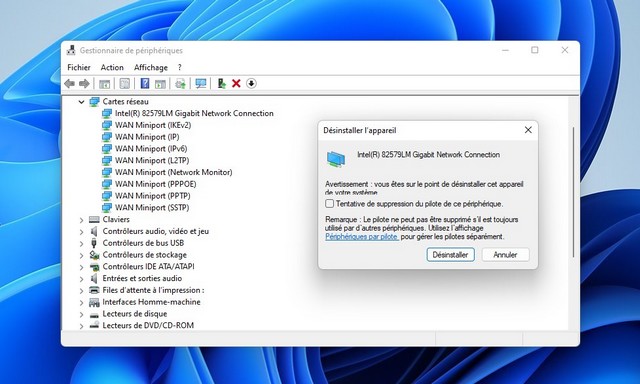Click the Désinstaller button
Screen dimensions: 640x384
point(450,255)
